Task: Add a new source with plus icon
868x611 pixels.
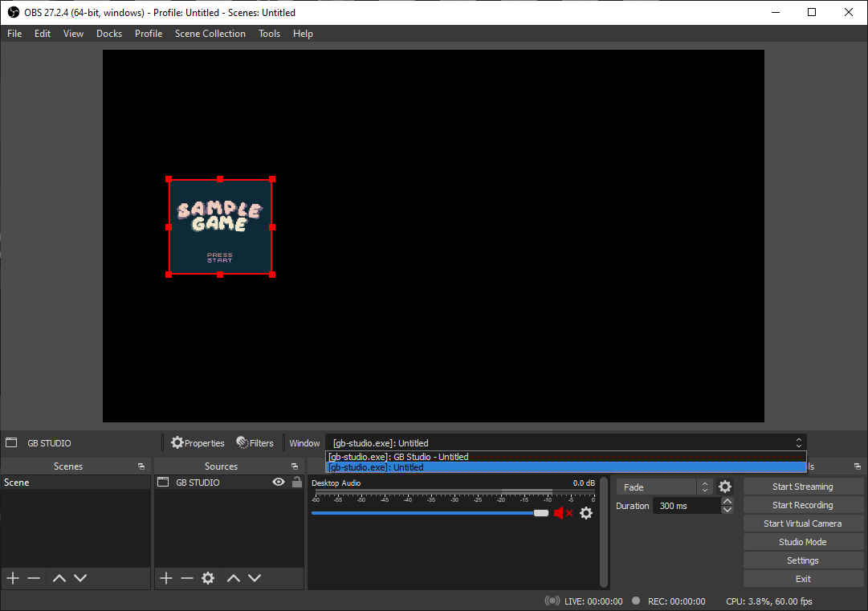Action: pos(166,578)
